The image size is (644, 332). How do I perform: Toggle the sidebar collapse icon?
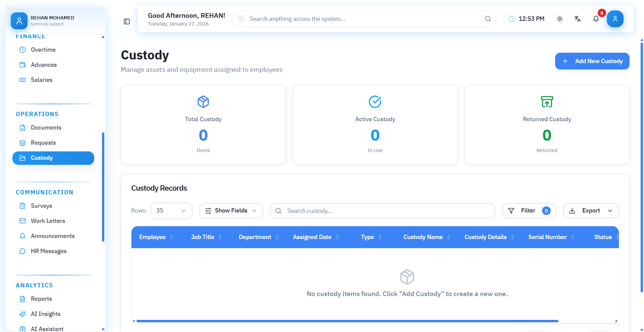coord(127,21)
